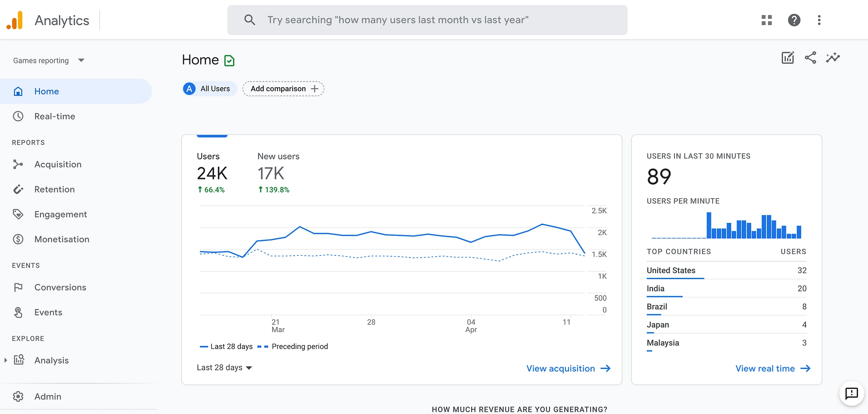Open the help question mark icon
This screenshot has width=868, height=414.
pyautogui.click(x=794, y=20)
